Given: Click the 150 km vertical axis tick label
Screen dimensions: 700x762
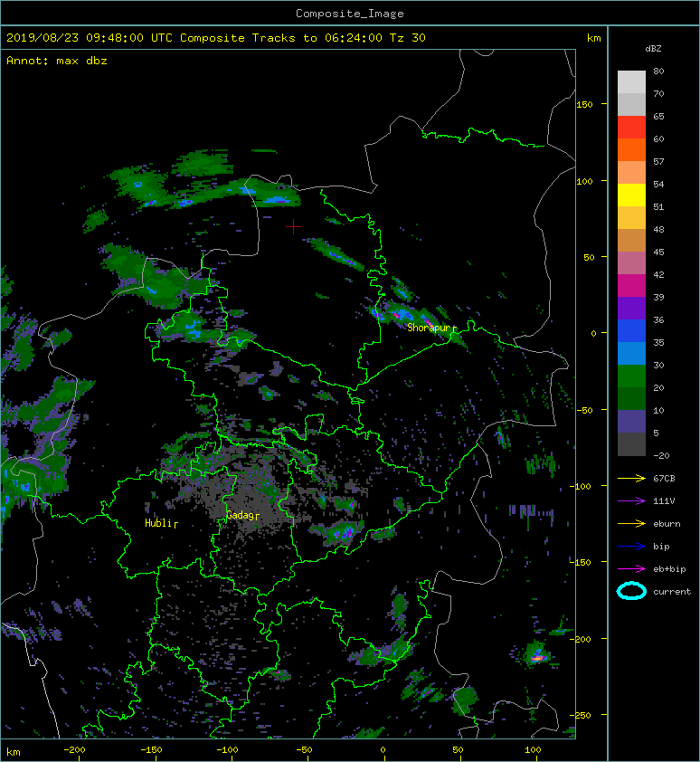Looking at the screenshot, I should click(x=584, y=104).
